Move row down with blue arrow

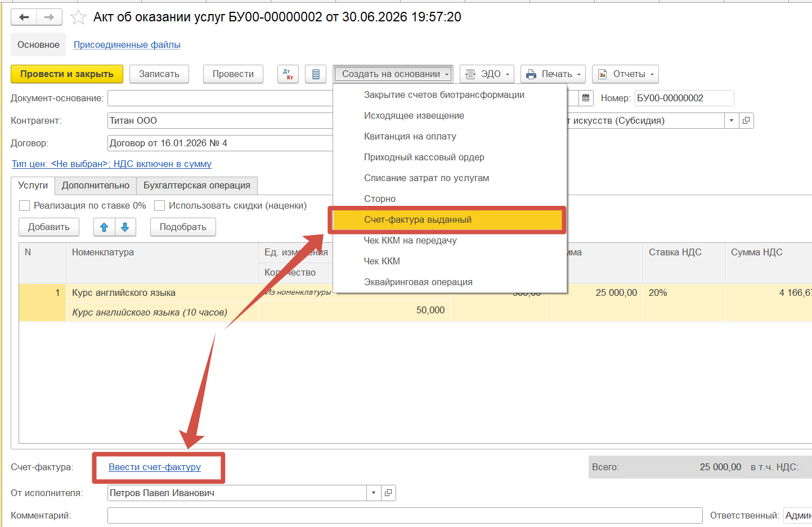point(125,227)
